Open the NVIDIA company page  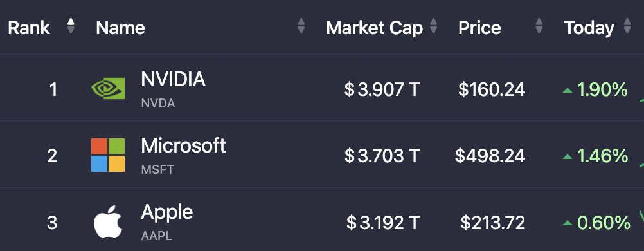click(173, 79)
